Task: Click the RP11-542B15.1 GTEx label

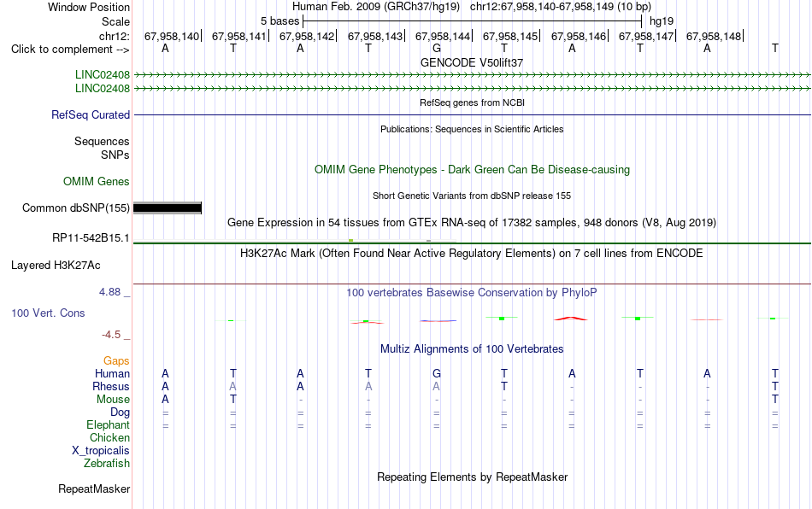Action: [91, 238]
